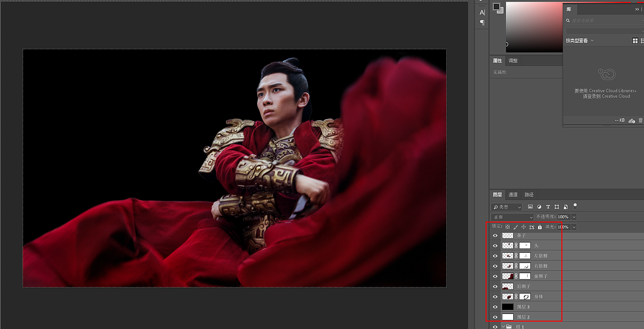Image resolution: width=644 pixels, height=329 pixels.
Task: Switch to the 属性 tab
Action: coord(497,60)
